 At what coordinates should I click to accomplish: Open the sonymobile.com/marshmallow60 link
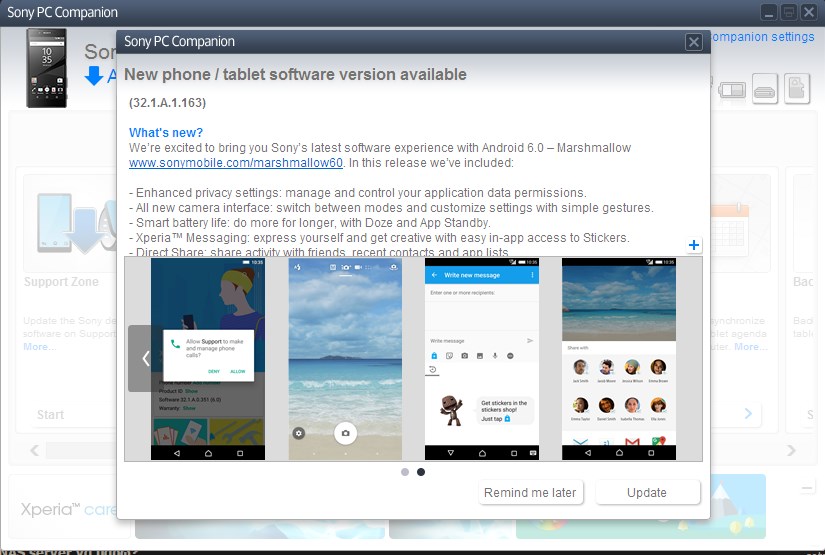(236, 162)
